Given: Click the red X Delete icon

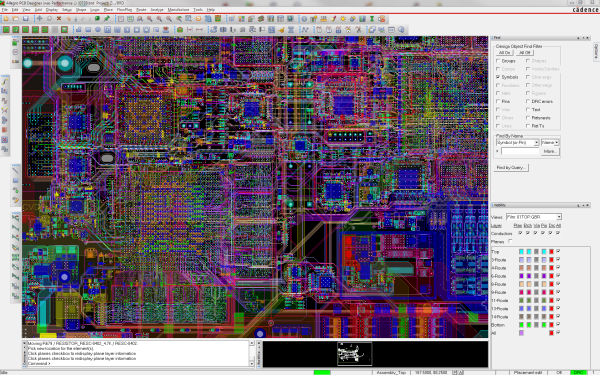Looking at the screenshot, I should 59,18.
